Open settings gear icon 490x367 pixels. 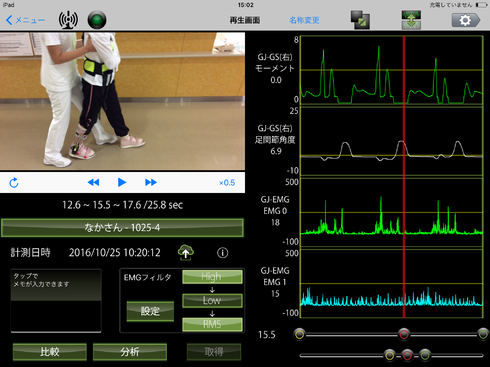(x=466, y=20)
